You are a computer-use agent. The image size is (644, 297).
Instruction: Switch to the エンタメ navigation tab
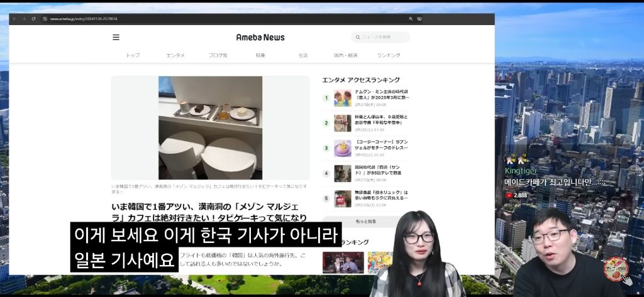pyautogui.click(x=175, y=55)
